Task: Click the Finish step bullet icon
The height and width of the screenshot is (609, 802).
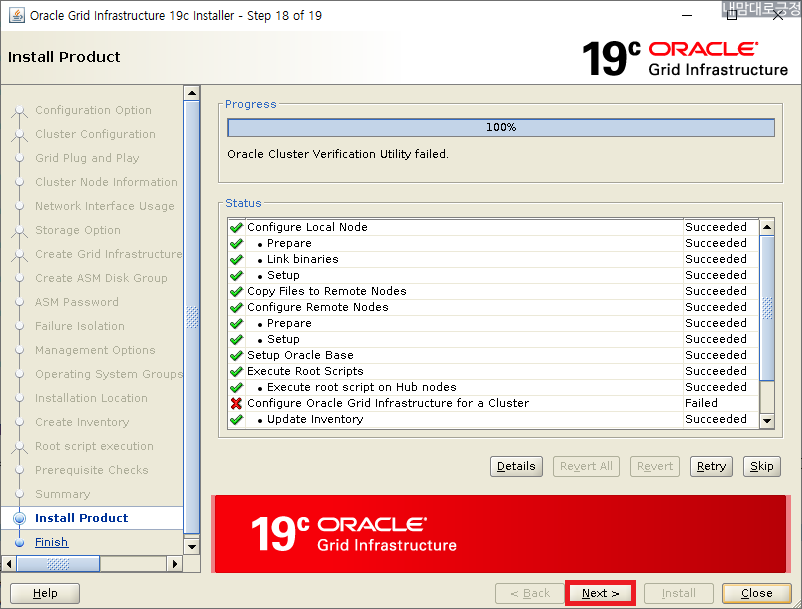Action: 19,543
